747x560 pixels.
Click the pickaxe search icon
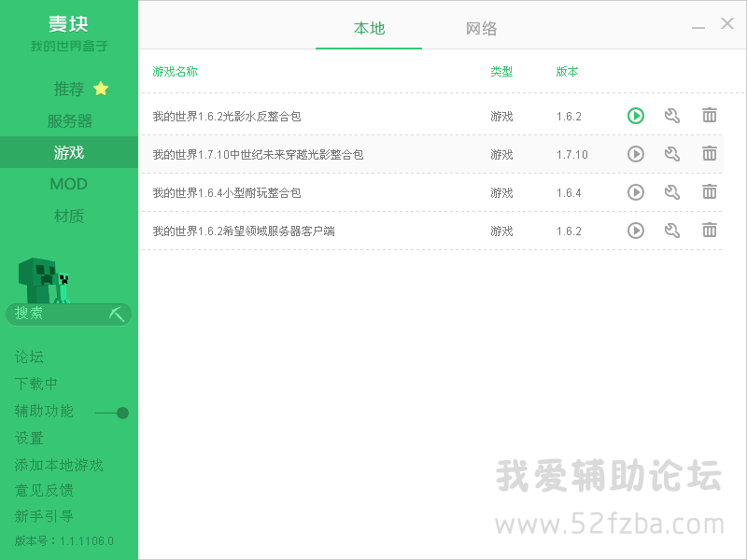point(116,314)
